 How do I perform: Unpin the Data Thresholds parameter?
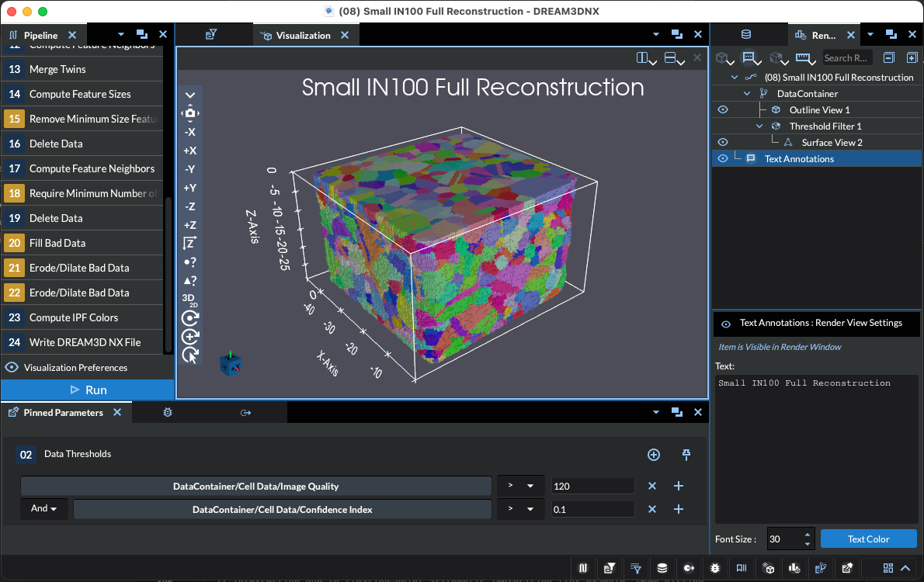point(686,454)
